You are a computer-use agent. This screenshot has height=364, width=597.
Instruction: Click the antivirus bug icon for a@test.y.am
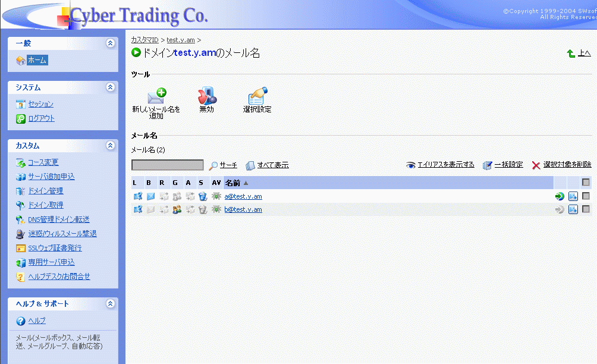(216, 196)
